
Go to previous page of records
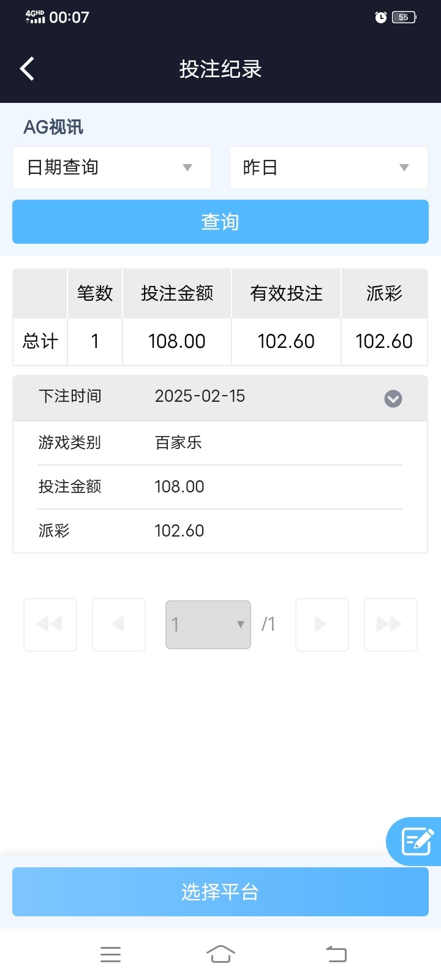[x=119, y=624]
